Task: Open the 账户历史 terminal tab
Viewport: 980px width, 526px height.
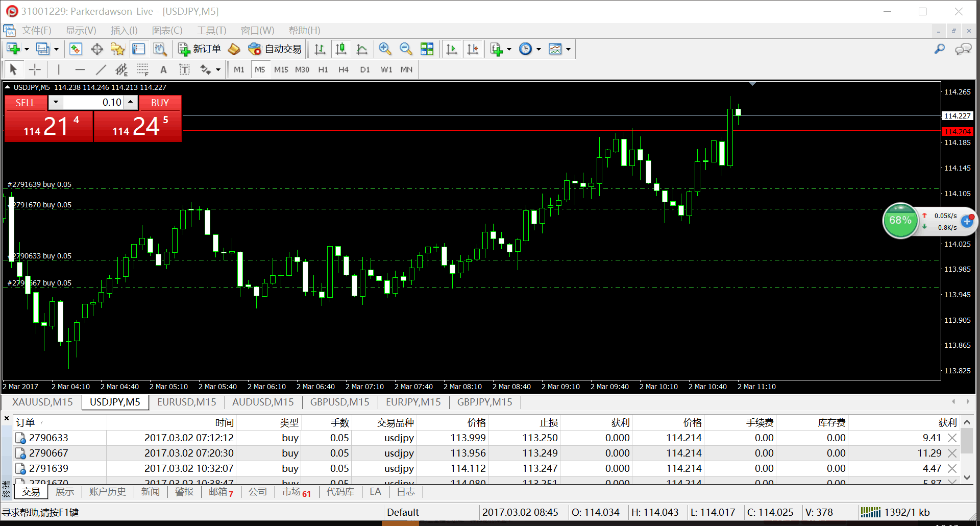Action: pos(107,492)
